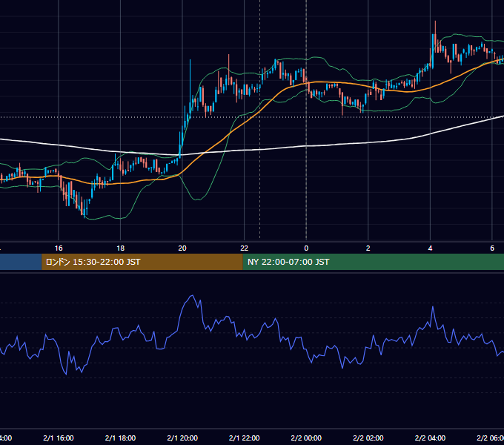
Task: Click the '2/1 18:00' bottom axis label
Action: coord(121,438)
